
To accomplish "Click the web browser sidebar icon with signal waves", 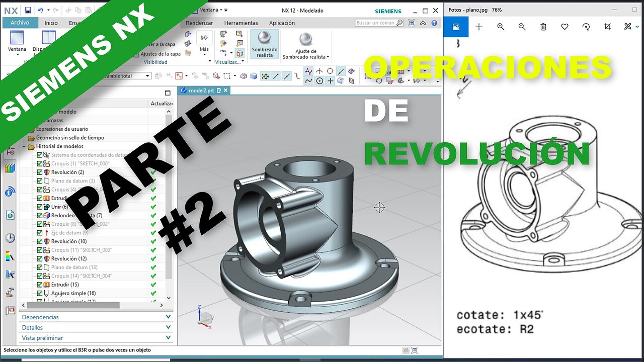I will 10,192.
